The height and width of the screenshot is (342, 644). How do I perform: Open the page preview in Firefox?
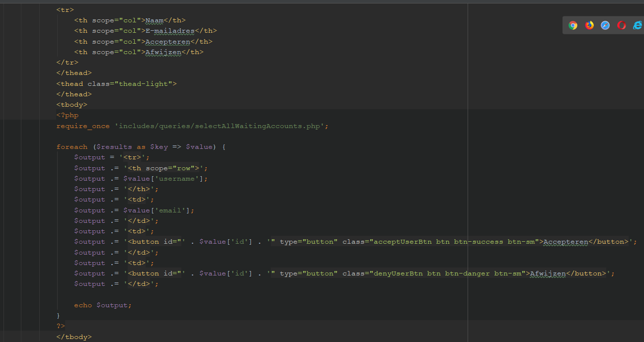(x=589, y=25)
